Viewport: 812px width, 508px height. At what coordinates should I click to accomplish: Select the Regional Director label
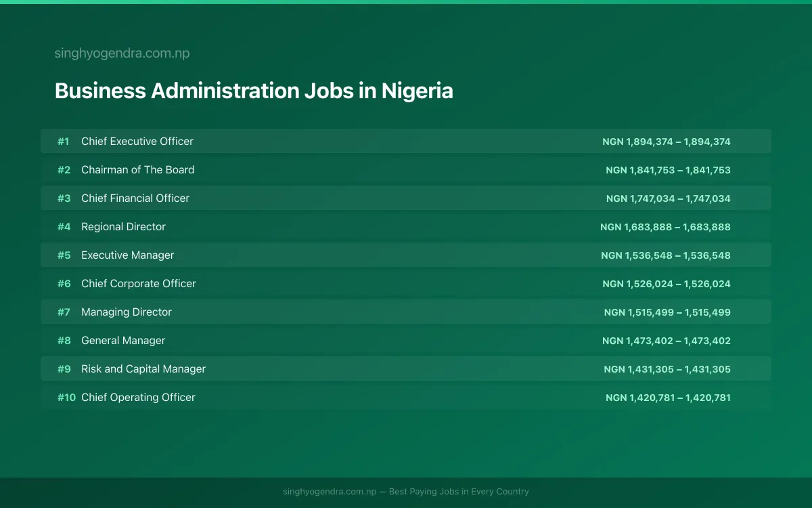(x=123, y=227)
